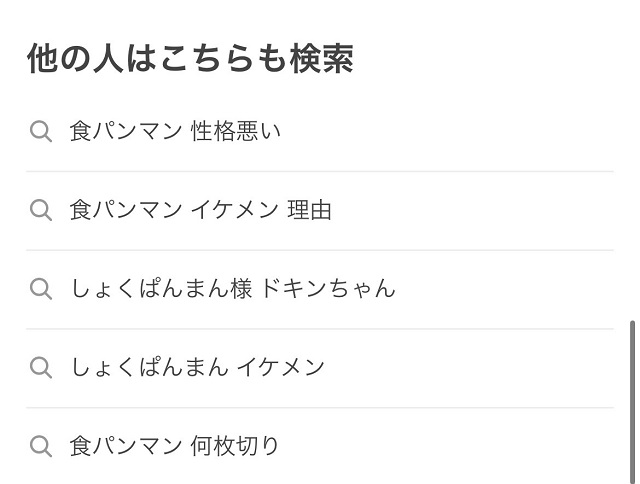This screenshot has height=484, width=640.
Task: Click the vertical scrollbar thumb on the right edge
Action: tap(631, 400)
